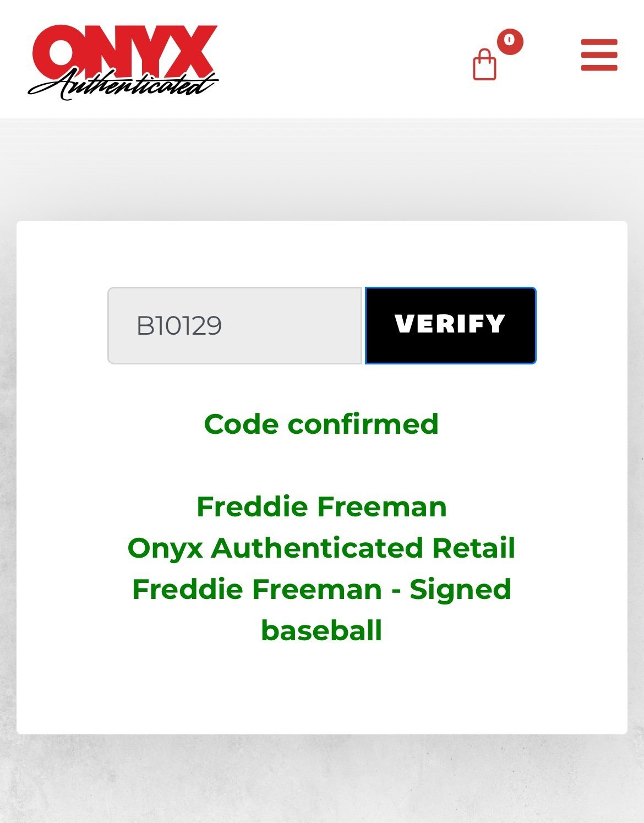Select the Code confirmed message
The width and height of the screenshot is (644, 823).
[321, 424]
